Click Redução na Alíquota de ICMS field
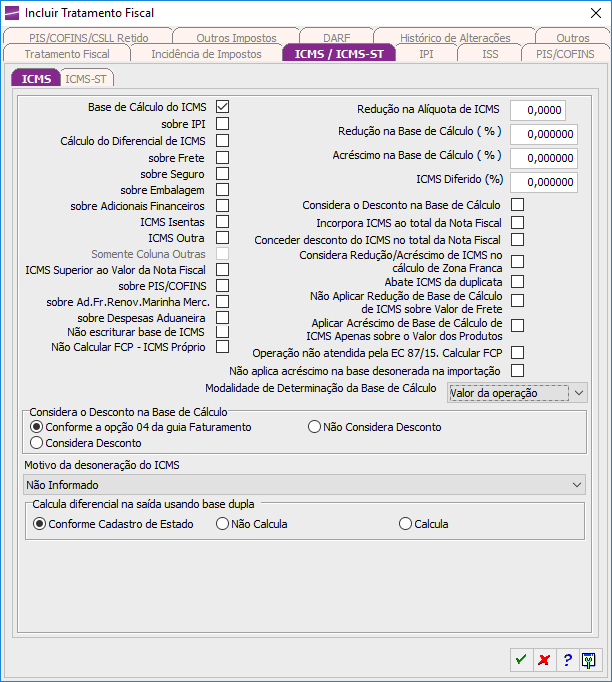Viewport: 612px width, 682px height. tap(538, 110)
